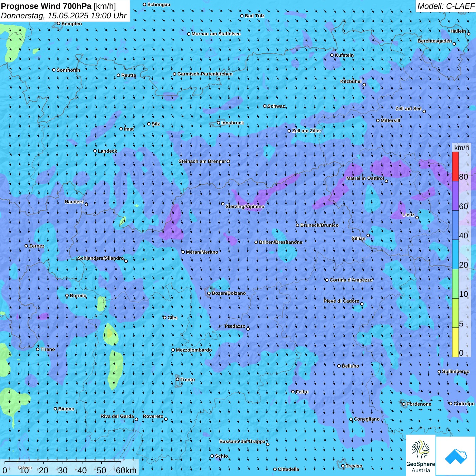The width and height of the screenshot is (476, 476).
Task: Click the date 'Donnerstag, 15.05.2025 19:00 Uhr'
Action: coord(64,16)
